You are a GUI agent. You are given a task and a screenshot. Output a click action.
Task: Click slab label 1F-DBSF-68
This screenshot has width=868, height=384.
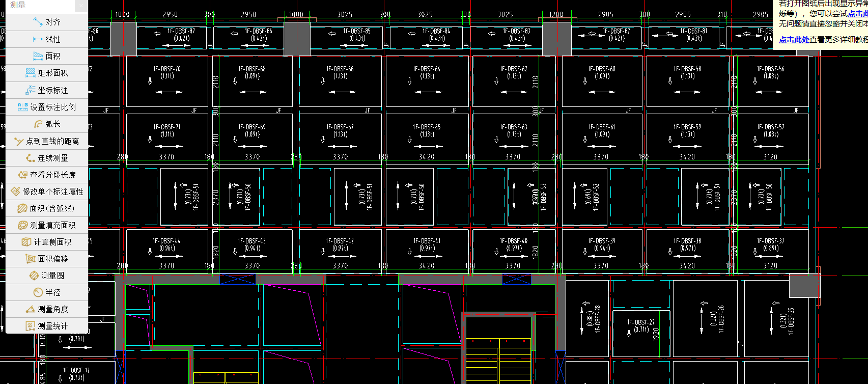point(252,69)
